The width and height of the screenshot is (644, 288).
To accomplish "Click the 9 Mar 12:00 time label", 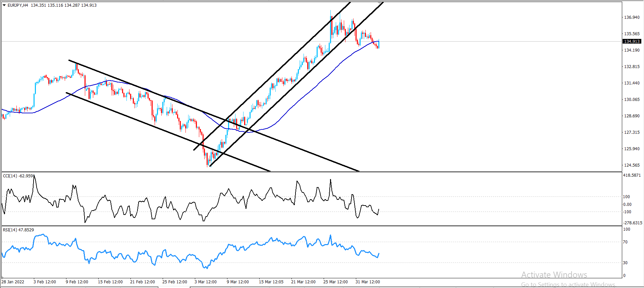I will (238, 282).
